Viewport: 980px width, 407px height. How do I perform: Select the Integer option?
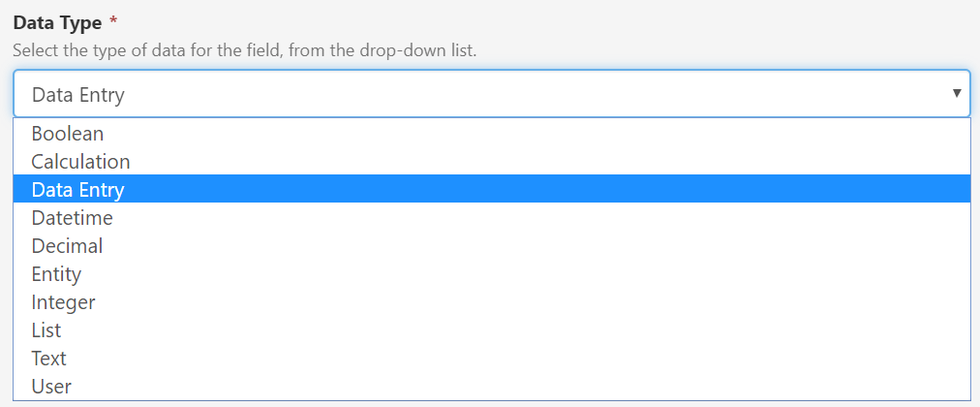[x=63, y=302]
